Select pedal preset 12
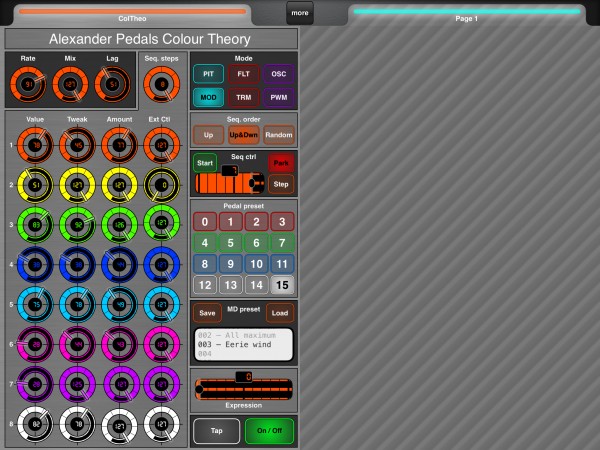This screenshot has width=600, height=450. pyautogui.click(x=205, y=285)
